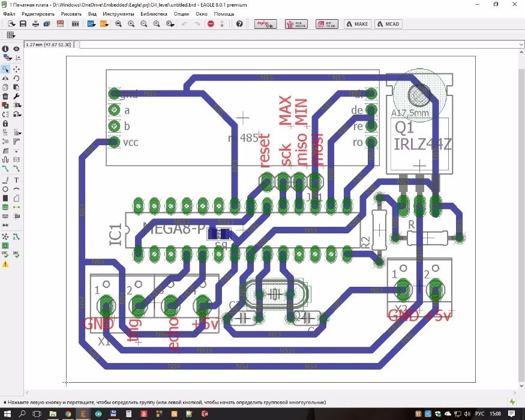Open the Рисовать menu

(x=71, y=14)
